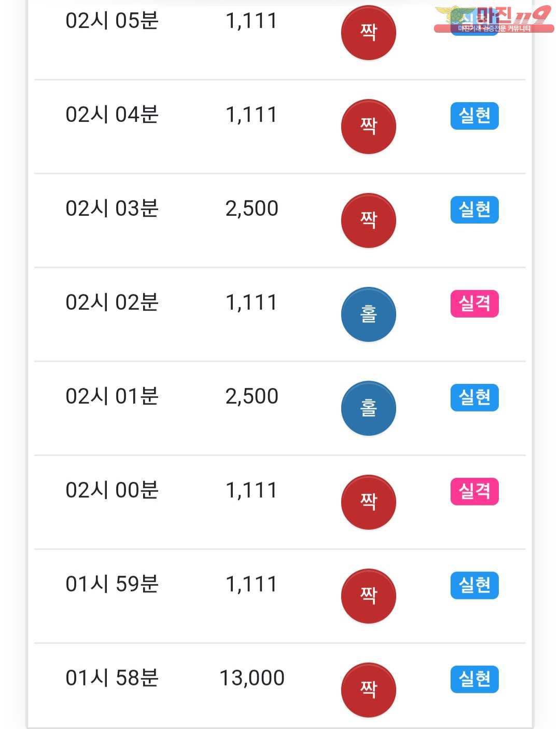Click the 실현 badge on the 02시 03분 row
The image size is (560, 729).
(474, 210)
